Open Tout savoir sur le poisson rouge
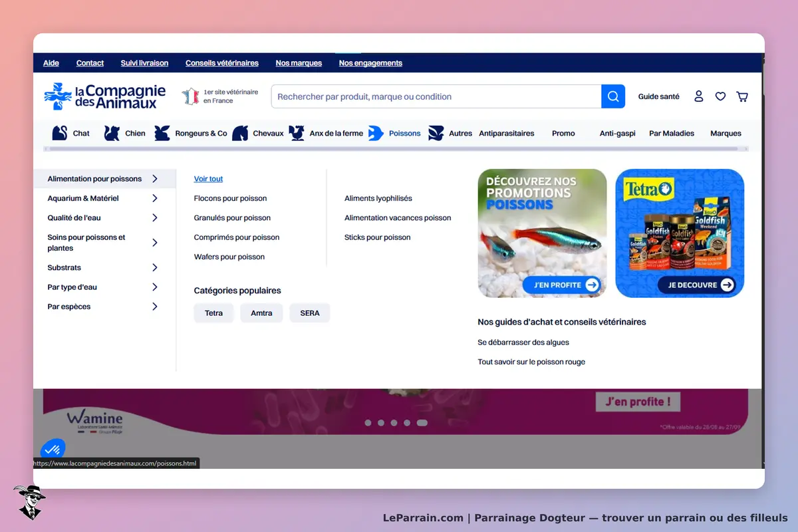Image resolution: width=798 pixels, height=532 pixels. click(531, 362)
